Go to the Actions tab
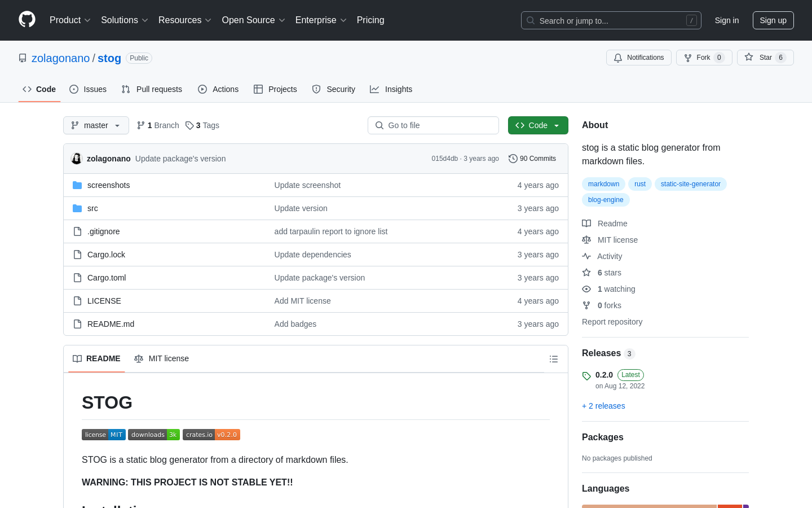The image size is (812, 508). point(218,89)
